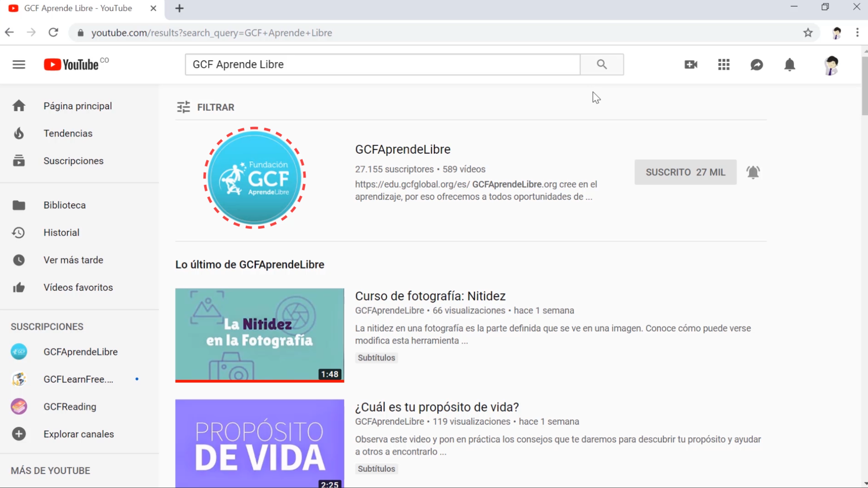Click the Create video camera icon
The width and height of the screenshot is (868, 488).
(690, 65)
